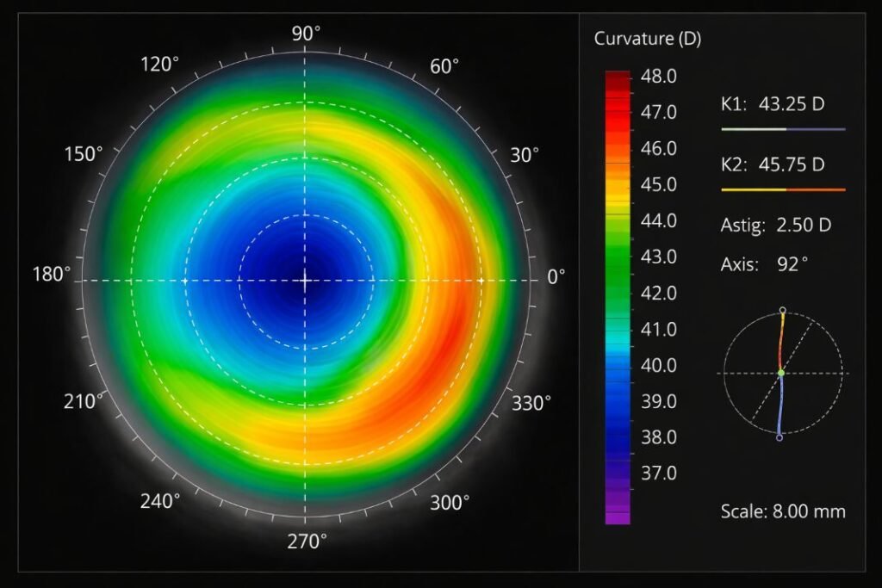Select the Astig: 2.50 D value

[x=776, y=226]
